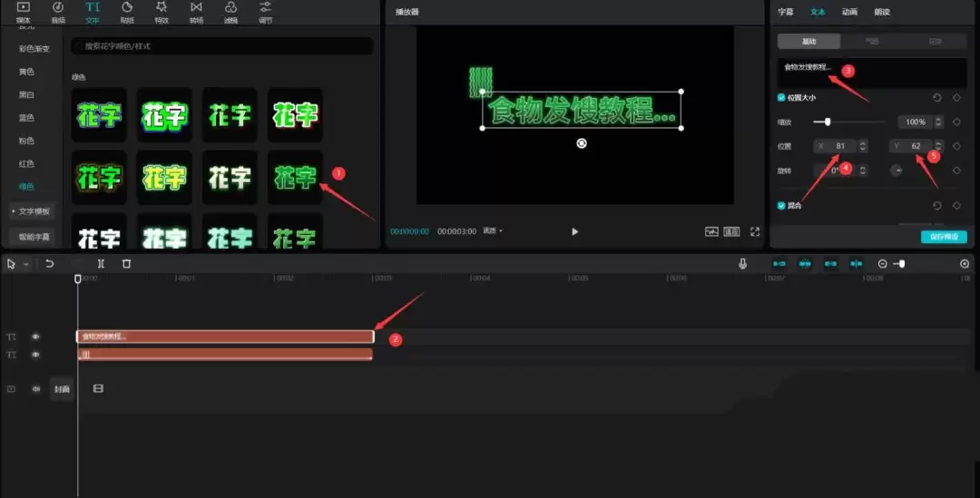Viewport: 980px width, 498px height.
Task: Open the 文本 text tab in top toolbar
Action: (93, 12)
